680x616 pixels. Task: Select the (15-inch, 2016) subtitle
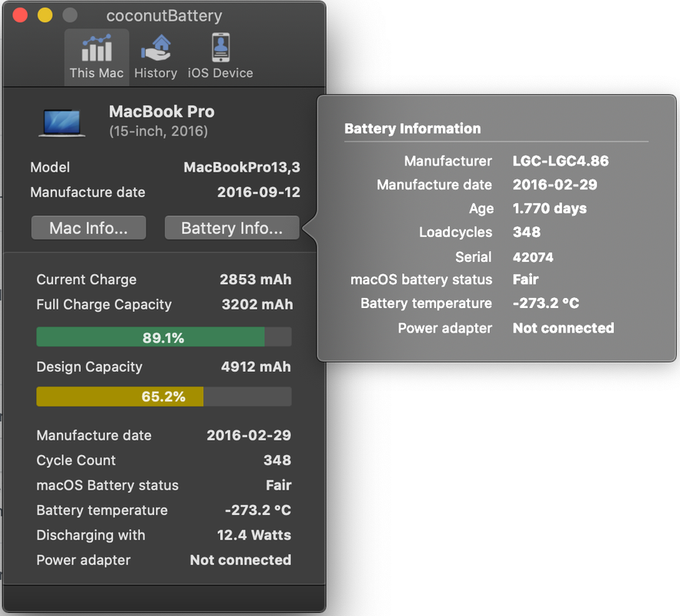tap(159, 131)
